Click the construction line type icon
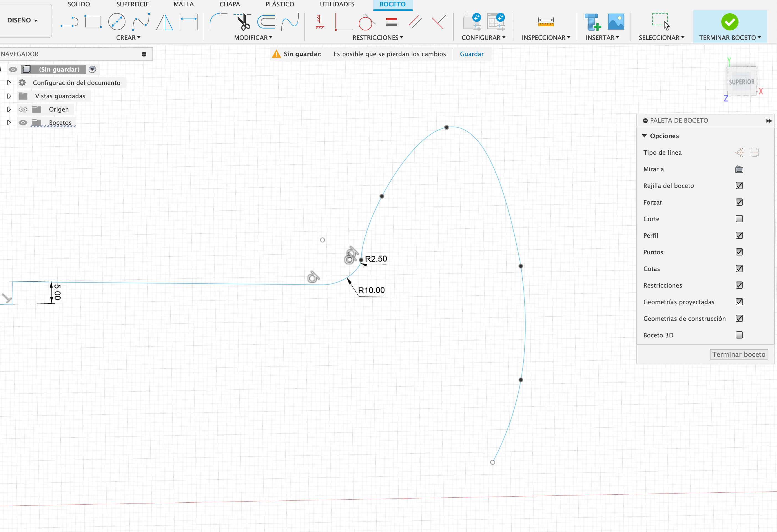Screen dimensions: 777x532 755,153
